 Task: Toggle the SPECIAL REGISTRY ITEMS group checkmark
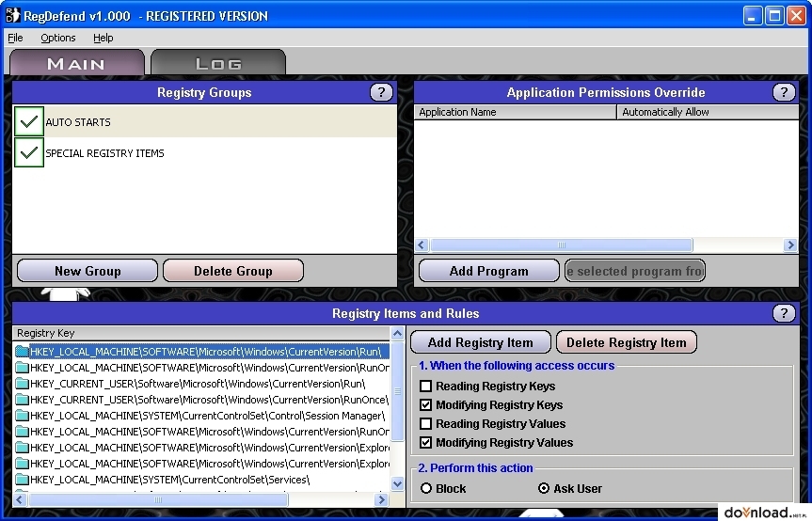pos(29,152)
